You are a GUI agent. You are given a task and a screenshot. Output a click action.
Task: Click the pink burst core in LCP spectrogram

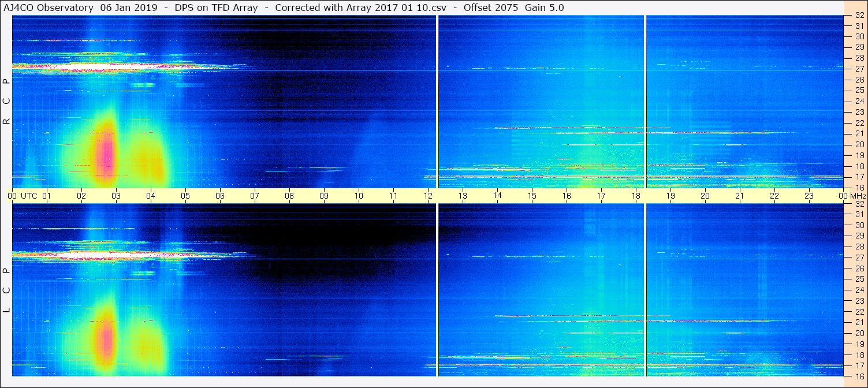click(x=106, y=342)
